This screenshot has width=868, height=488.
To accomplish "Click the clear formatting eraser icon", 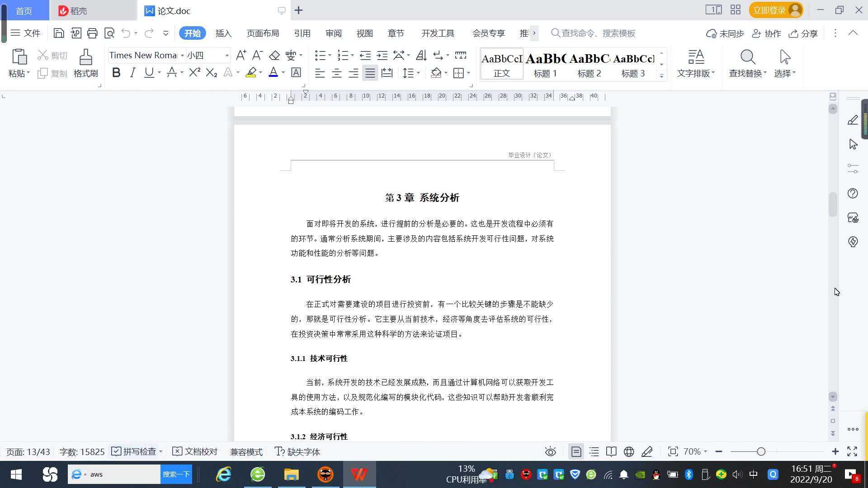I will [x=274, y=55].
